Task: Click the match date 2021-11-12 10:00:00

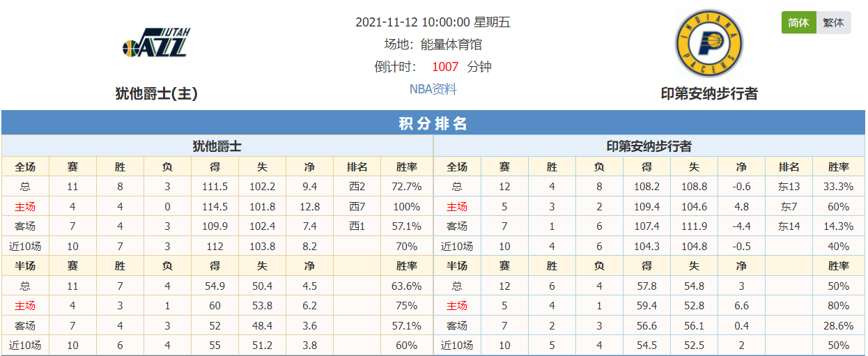Action: 413,22
